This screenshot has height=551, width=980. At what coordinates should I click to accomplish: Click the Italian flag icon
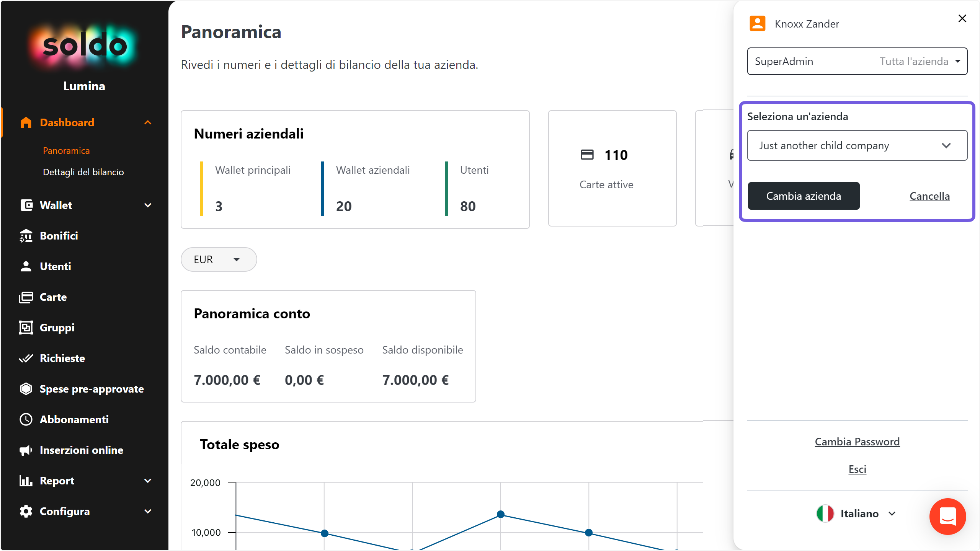825,514
